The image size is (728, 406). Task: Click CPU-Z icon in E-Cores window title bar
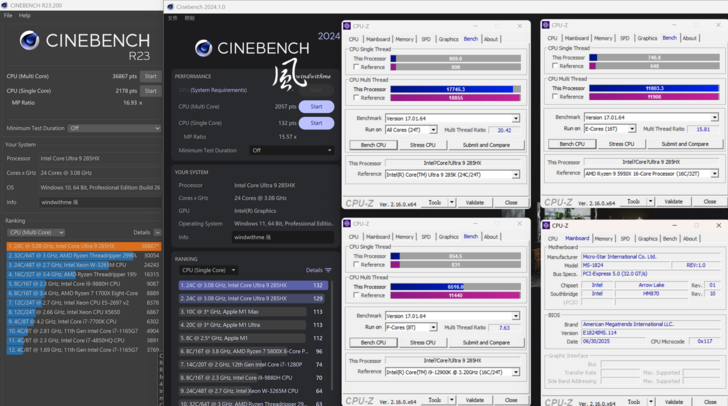546,25
